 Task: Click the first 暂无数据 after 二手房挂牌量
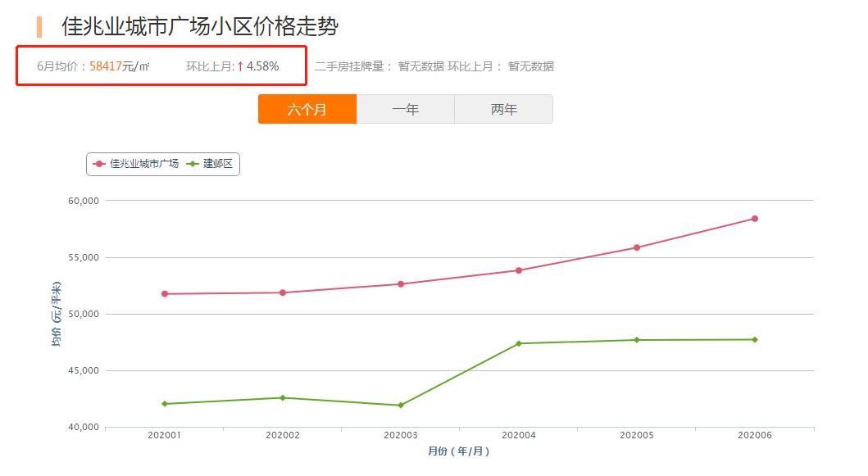421,66
